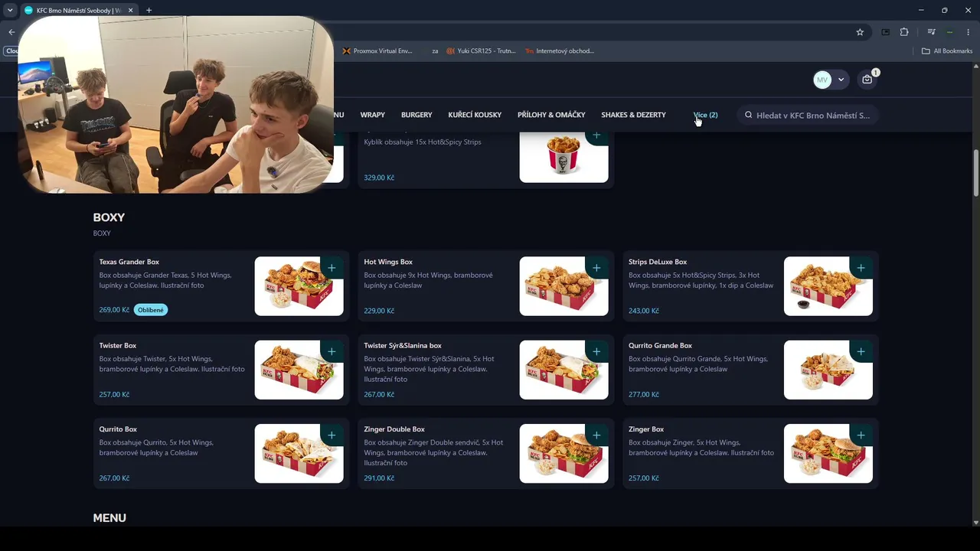The width and height of the screenshot is (980, 551).
Task: Add Strips DeLuxe Box to cart
Action: pos(861,268)
